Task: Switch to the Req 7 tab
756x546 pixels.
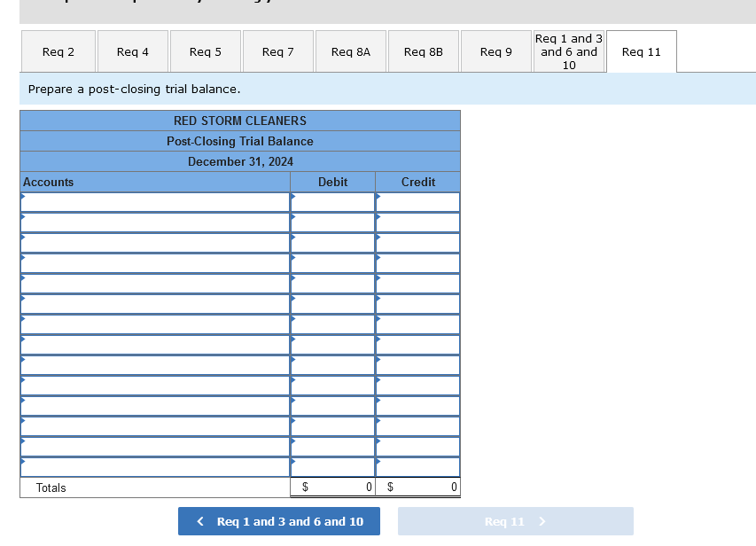Action: coord(277,51)
